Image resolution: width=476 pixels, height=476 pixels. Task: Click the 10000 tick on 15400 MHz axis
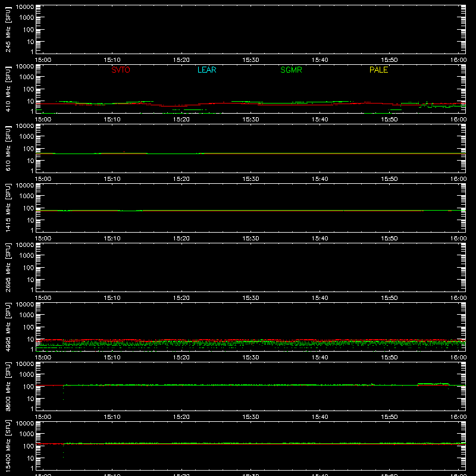pyautogui.click(x=25, y=424)
